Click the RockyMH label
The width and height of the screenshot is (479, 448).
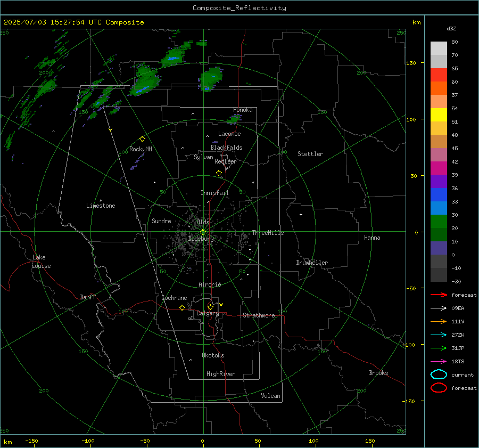(x=141, y=149)
